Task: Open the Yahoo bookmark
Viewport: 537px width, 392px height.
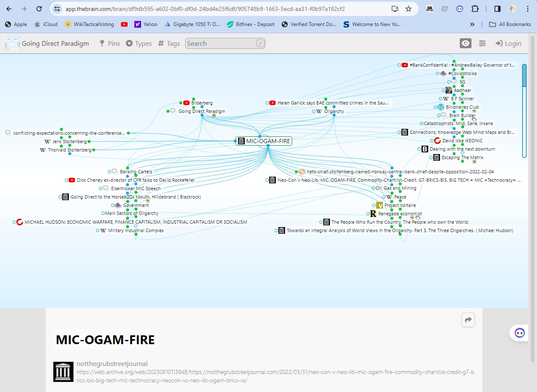Action: [x=146, y=24]
